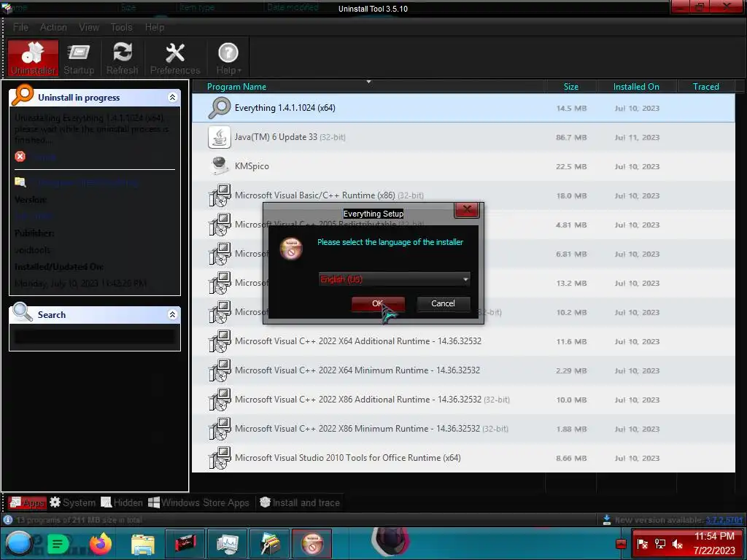
Task: Open Preferences with the wrench icon
Action: pyautogui.click(x=175, y=58)
